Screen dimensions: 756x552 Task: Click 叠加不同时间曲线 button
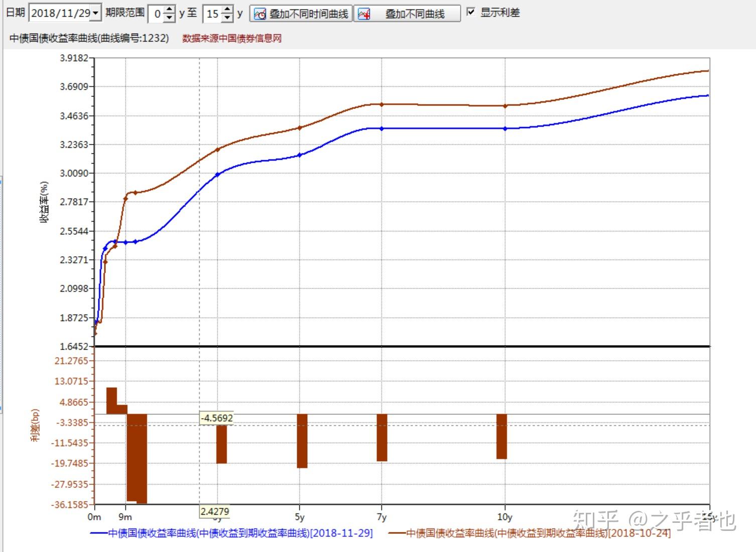tap(301, 14)
